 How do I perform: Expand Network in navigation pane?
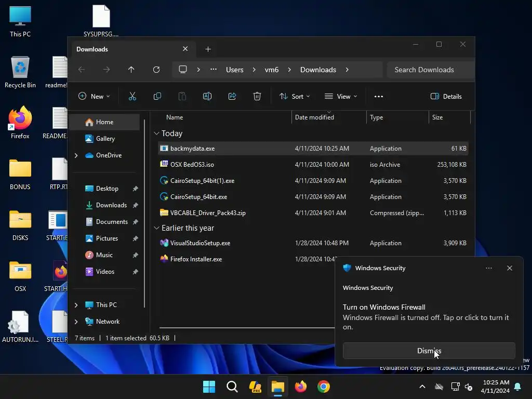(x=76, y=322)
